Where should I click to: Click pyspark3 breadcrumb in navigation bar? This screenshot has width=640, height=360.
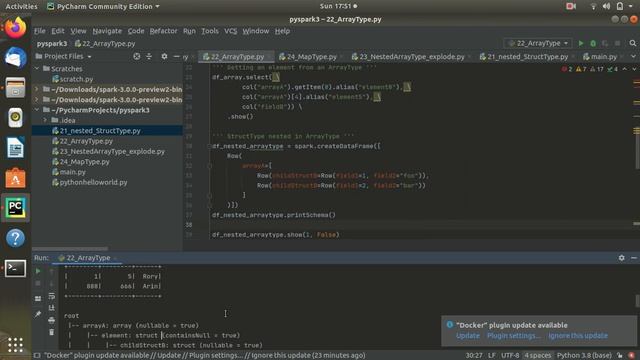point(52,43)
